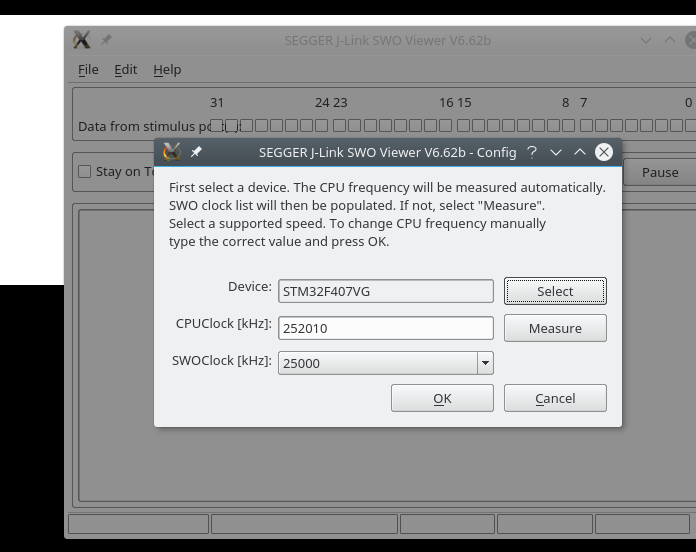Viewport: 696px width, 552px height.
Task: Minimize the main SWO Viewer window
Action: [646, 40]
